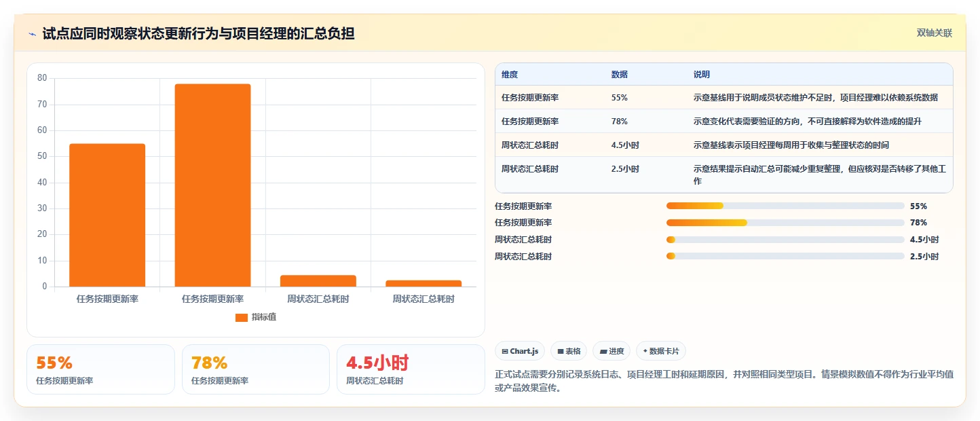Click the 维度 column header

pos(510,75)
